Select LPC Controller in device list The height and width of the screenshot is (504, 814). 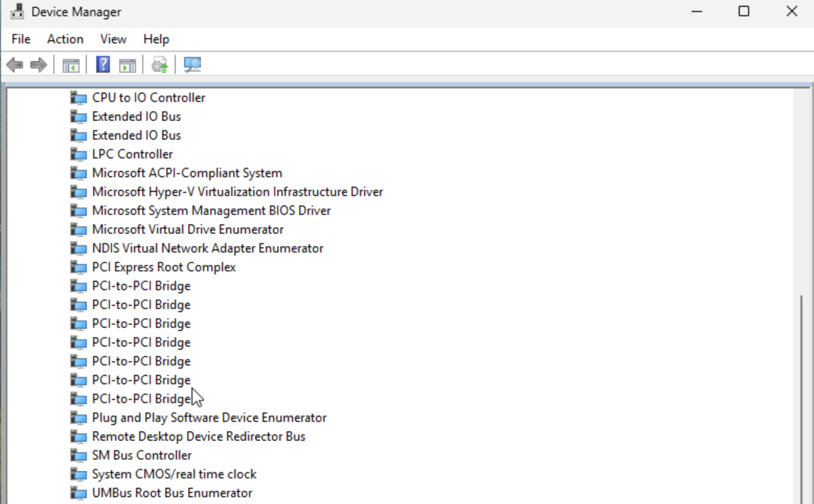click(132, 154)
